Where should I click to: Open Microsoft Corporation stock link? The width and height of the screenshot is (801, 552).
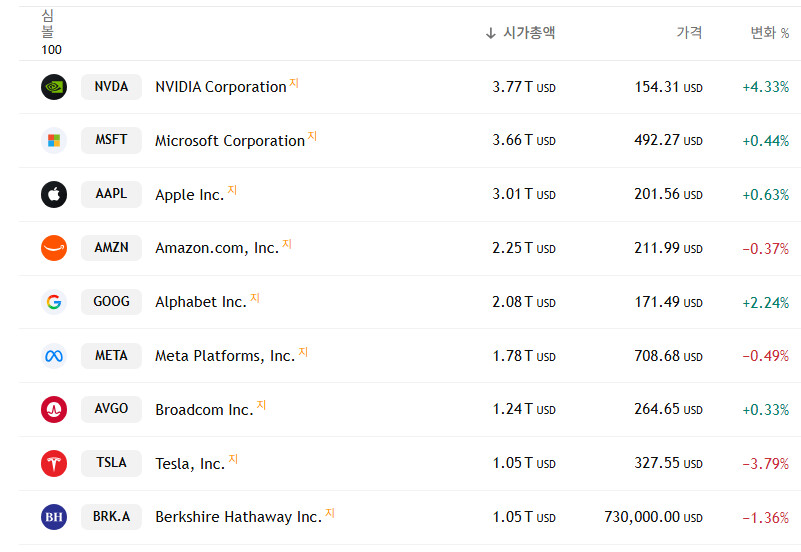click(x=229, y=141)
